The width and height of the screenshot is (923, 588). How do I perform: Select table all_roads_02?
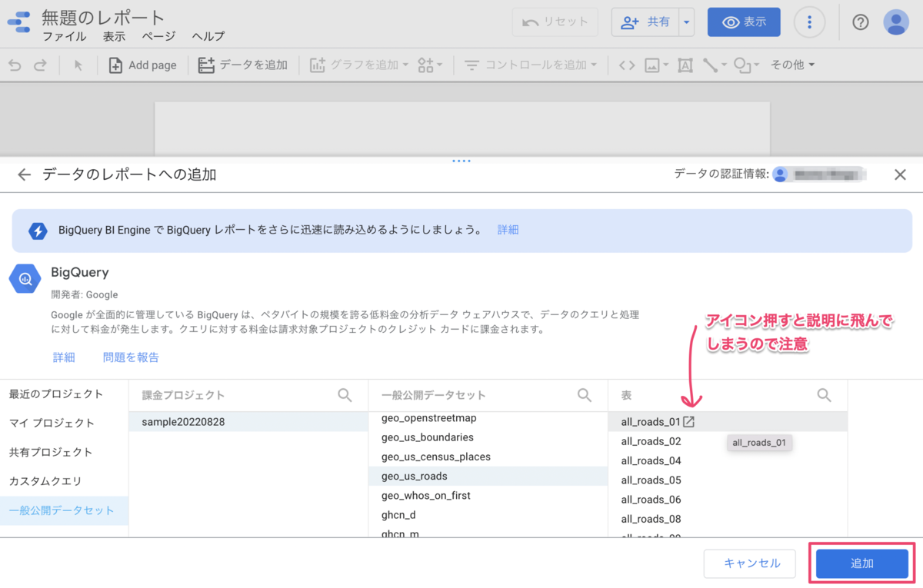[x=728, y=441]
